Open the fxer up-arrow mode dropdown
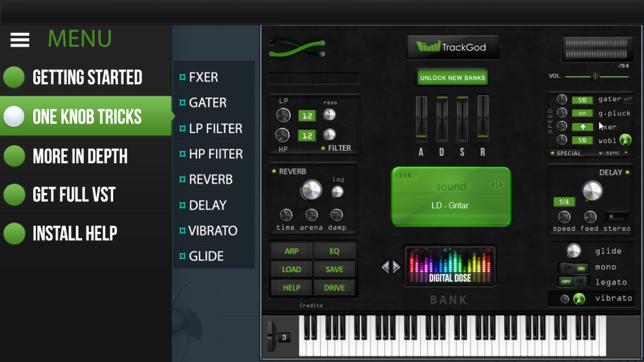Image resolution: width=644 pixels, height=362 pixels. pos(582,127)
